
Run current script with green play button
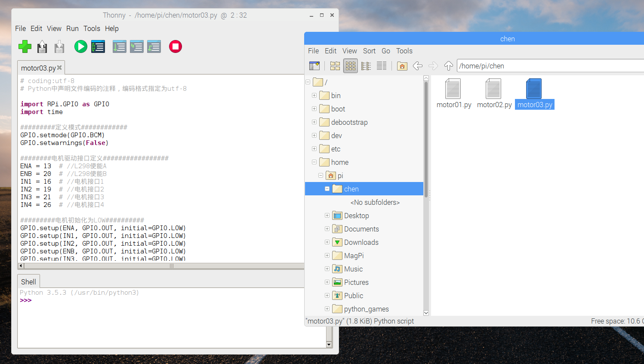80,46
